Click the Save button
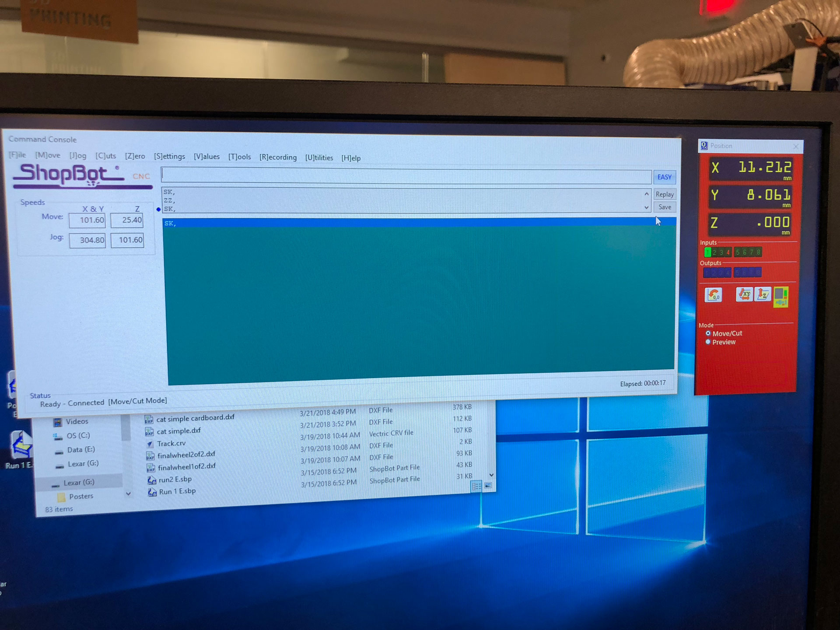Image resolution: width=840 pixels, height=630 pixels. pos(665,207)
